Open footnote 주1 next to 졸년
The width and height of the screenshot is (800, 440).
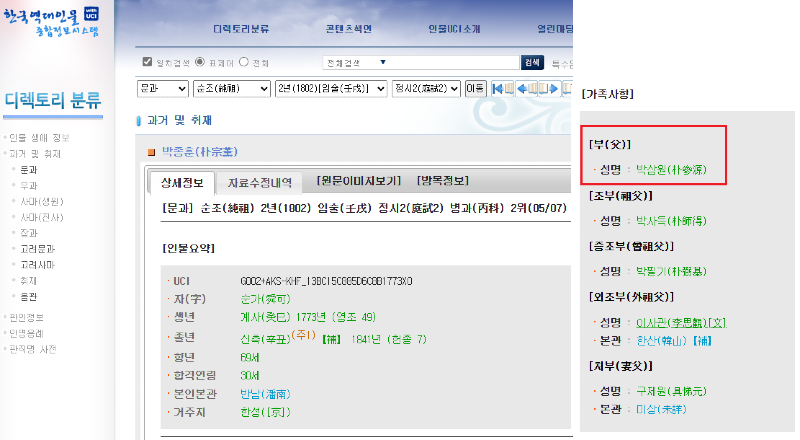tap(305, 335)
